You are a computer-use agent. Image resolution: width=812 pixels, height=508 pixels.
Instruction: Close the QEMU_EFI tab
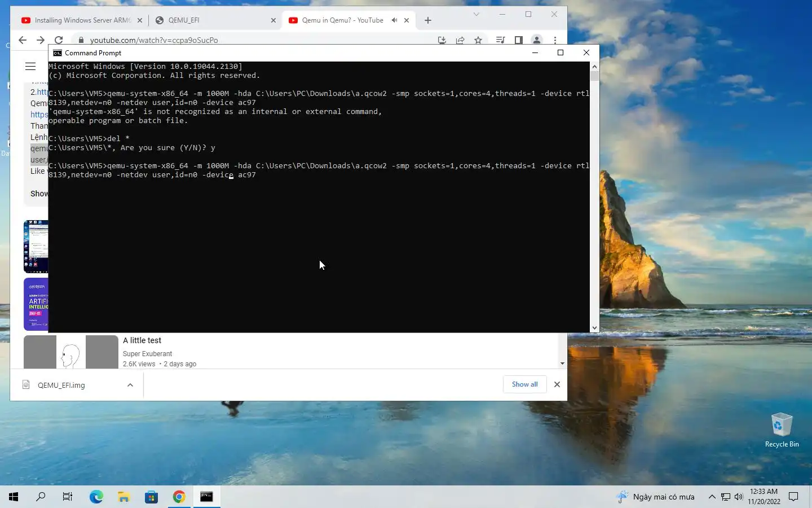tap(273, 20)
